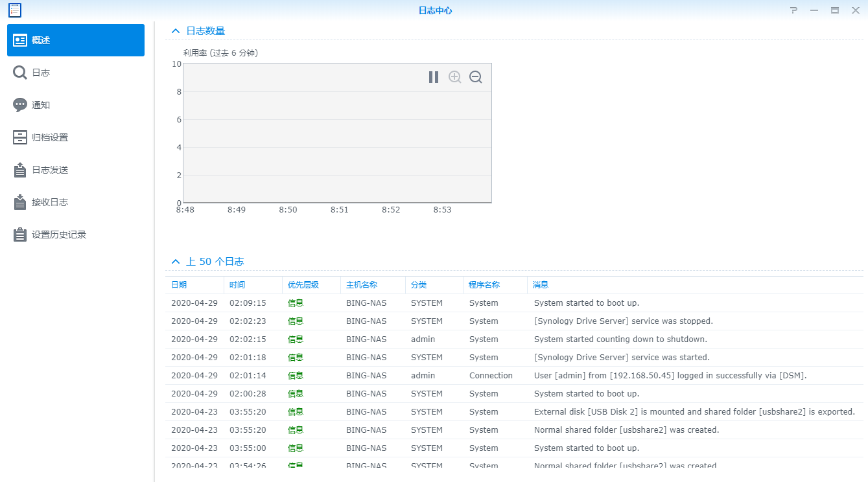Click the archive drawer icon beside 归档设置
Image resolution: width=868 pixels, height=482 pixels.
(x=20, y=137)
